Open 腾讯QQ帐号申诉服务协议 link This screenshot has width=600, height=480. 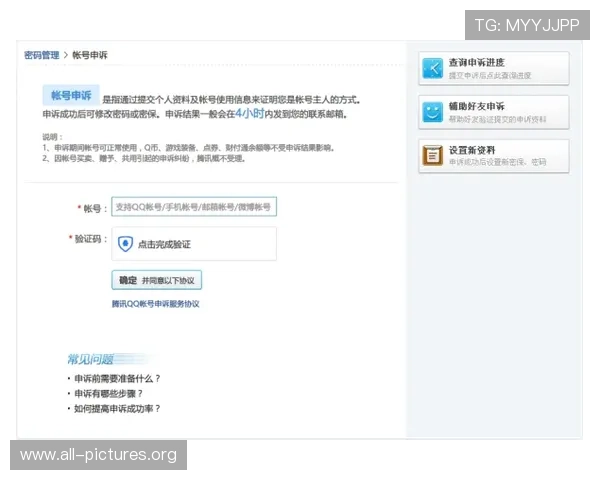pos(155,304)
